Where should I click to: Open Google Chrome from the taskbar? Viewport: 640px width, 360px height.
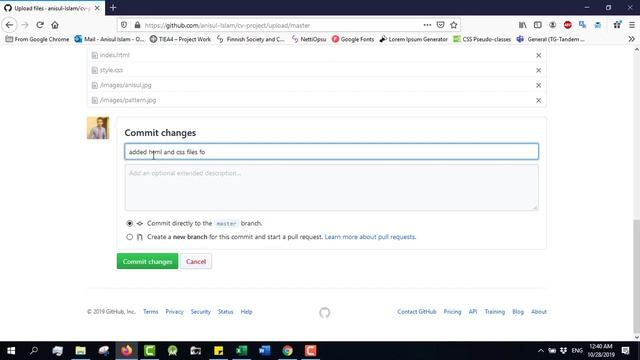pos(287,351)
